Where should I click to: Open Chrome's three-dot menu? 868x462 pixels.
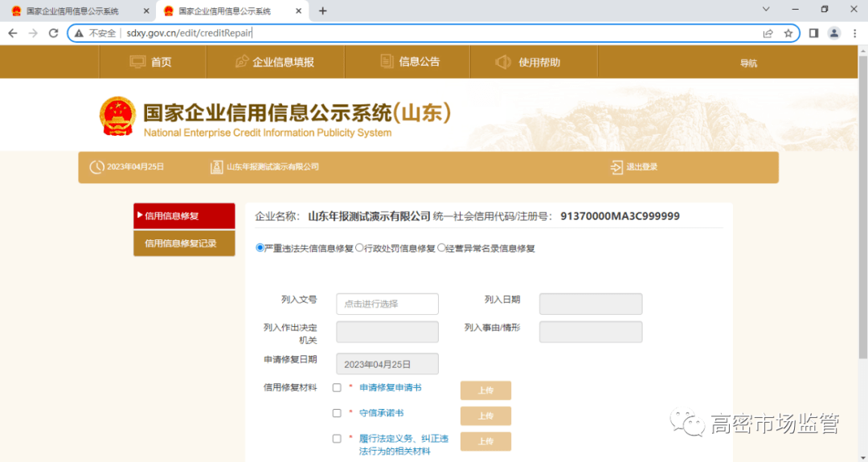(x=854, y=33)
